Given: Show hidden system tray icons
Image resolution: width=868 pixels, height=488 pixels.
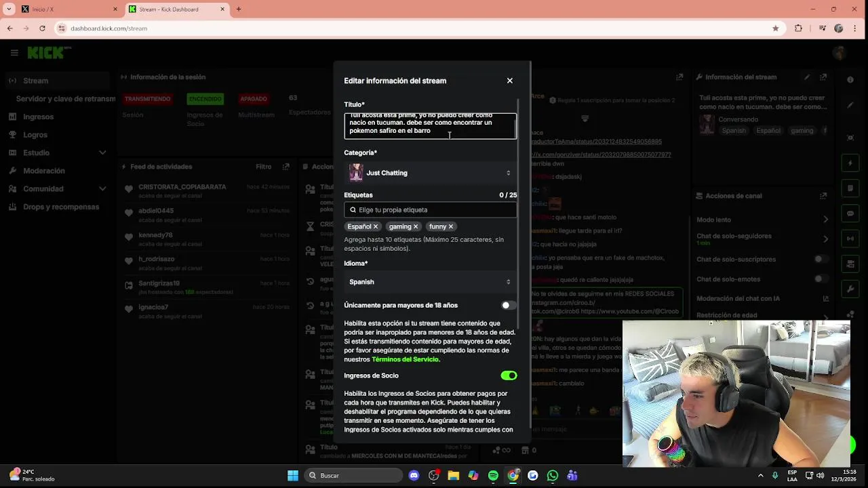Looking at the screenshot, I should [760, 476].
